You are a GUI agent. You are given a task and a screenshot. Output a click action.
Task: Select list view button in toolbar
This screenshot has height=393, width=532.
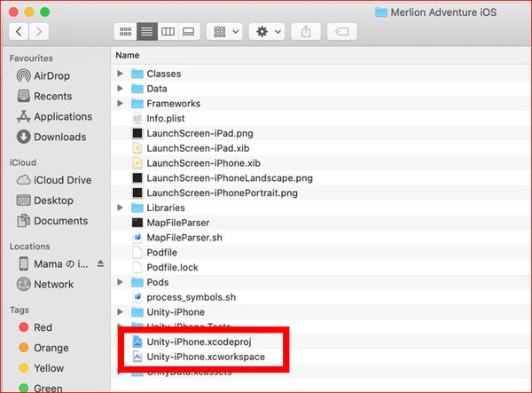(147, 32)
